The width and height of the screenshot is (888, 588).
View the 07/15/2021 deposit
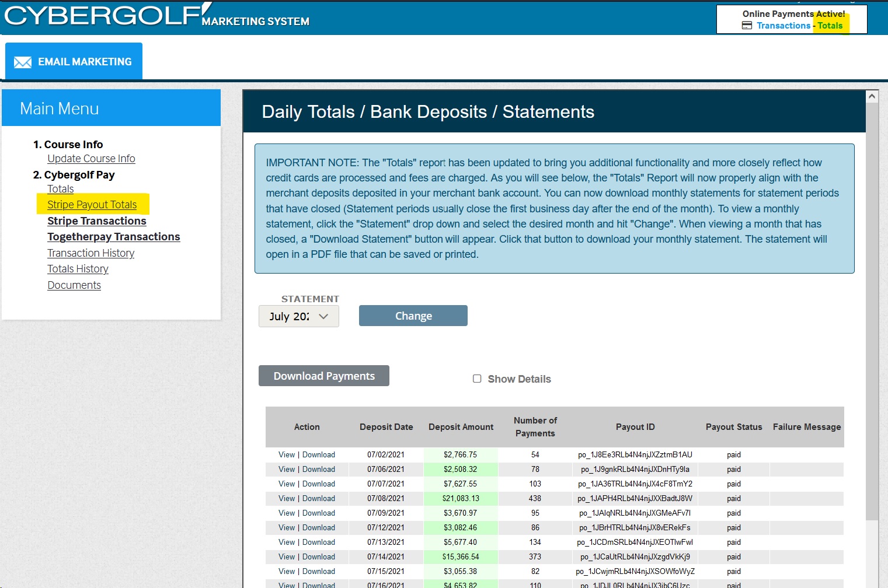tap(287, 571)
